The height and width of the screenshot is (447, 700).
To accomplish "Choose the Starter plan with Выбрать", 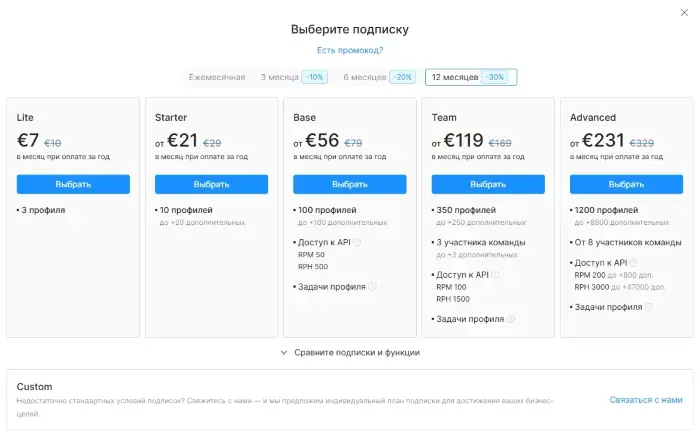I will point(212,184).
